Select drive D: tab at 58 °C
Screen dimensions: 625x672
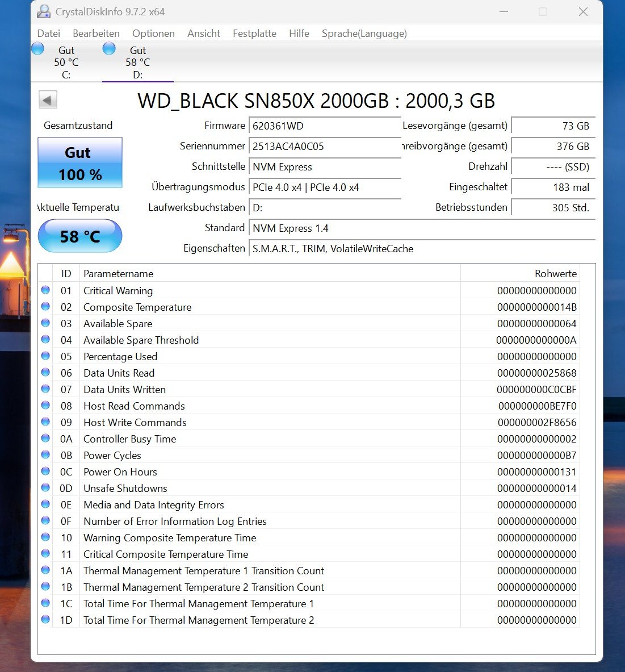tap(137, 62)
